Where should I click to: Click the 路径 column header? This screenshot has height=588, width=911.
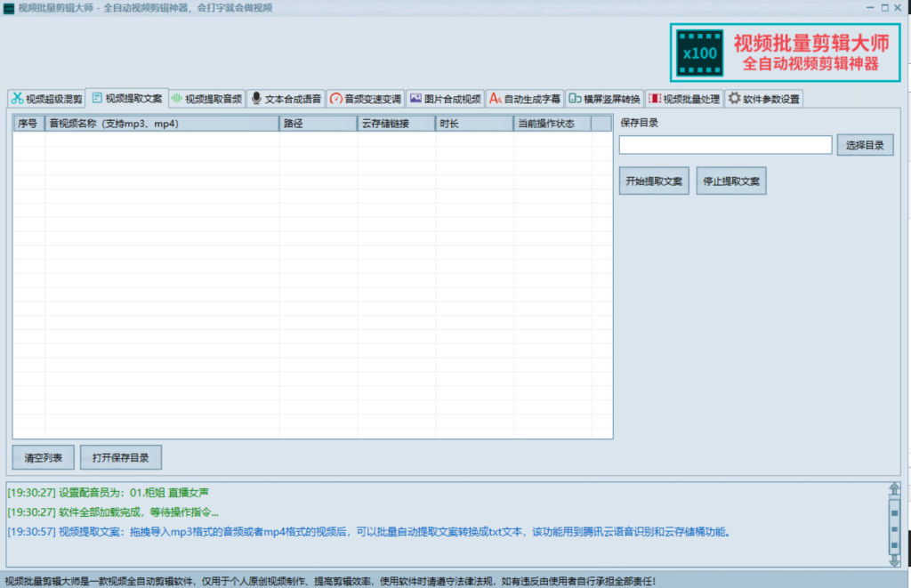(318, 123)
